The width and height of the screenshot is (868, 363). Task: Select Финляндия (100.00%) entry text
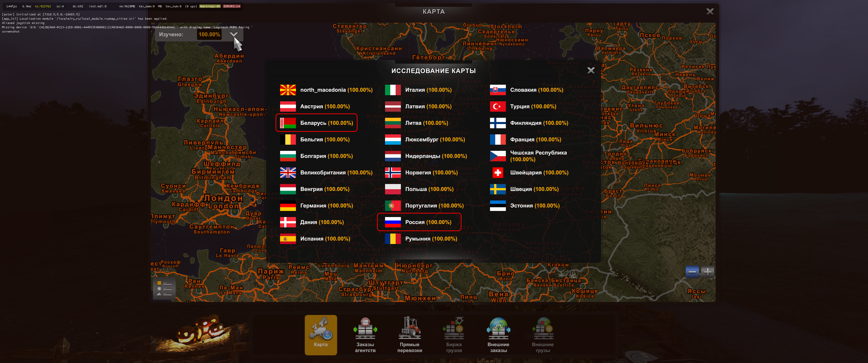pos(539,123)
